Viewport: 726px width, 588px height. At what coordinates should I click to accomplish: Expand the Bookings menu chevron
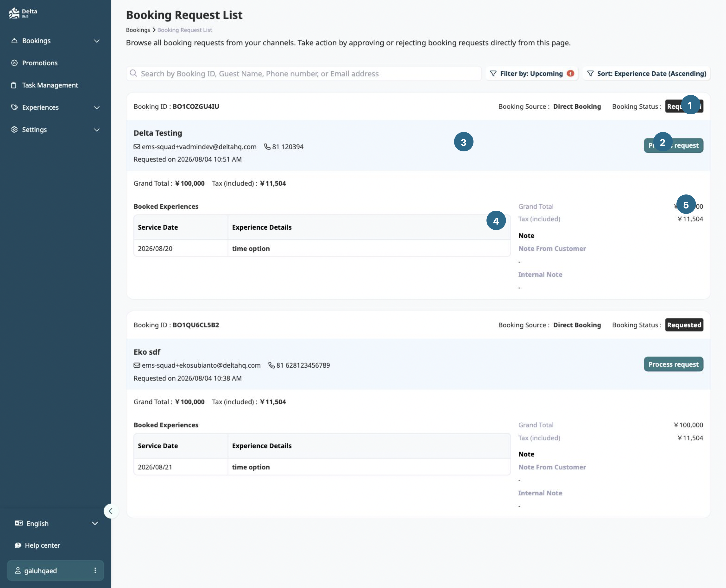pos(97,41)
